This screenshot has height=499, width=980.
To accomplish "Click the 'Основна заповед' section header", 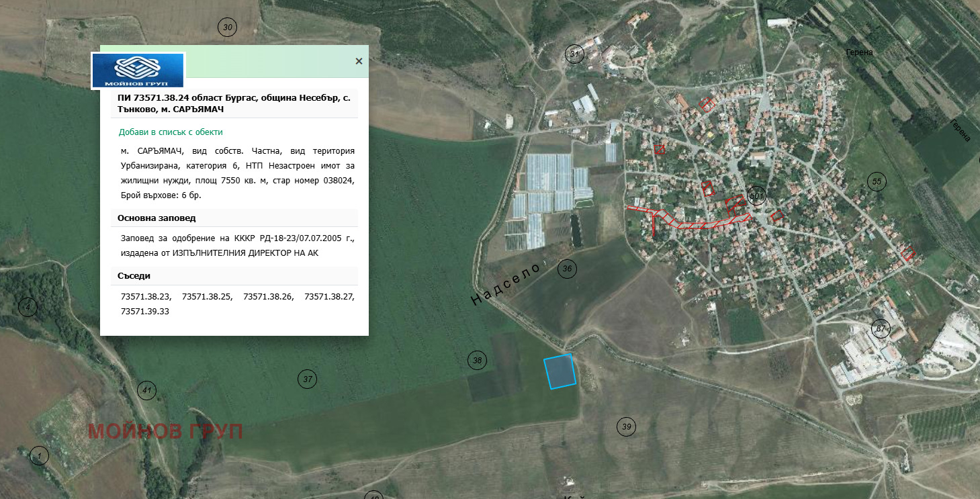I will [157, 218].
